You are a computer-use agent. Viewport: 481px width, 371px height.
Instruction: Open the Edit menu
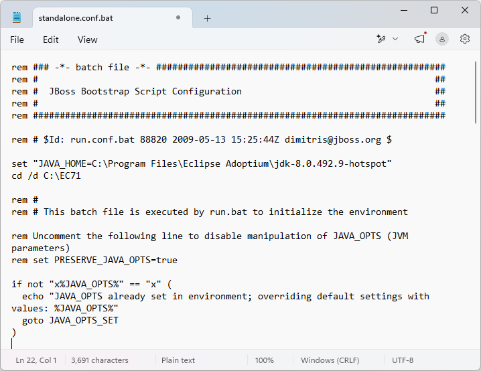pos(51,40)
